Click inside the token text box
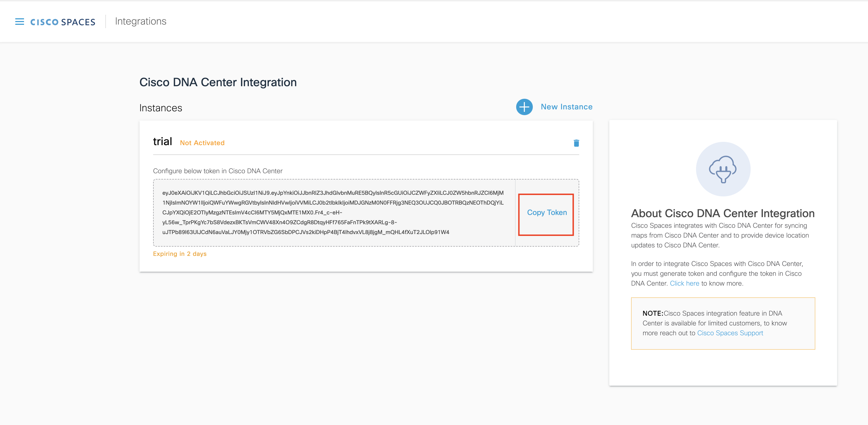This screenshot has width=868, height=425. (334, 212)
